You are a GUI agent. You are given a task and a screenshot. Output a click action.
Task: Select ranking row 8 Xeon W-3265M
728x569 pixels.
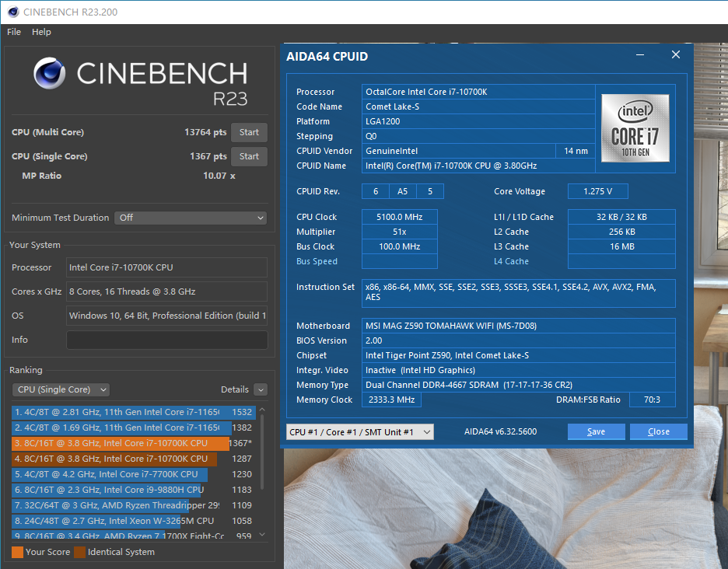[x=133, y=521]
